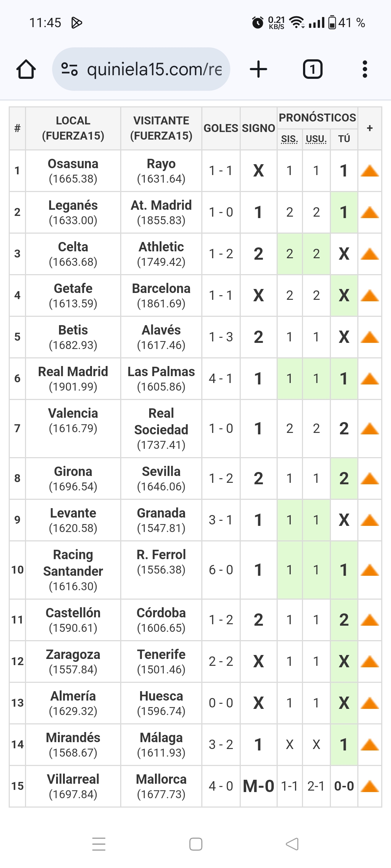Open the browser three-dot menu
The height and width of the screenshot is (868, 391).
[365, 69]
